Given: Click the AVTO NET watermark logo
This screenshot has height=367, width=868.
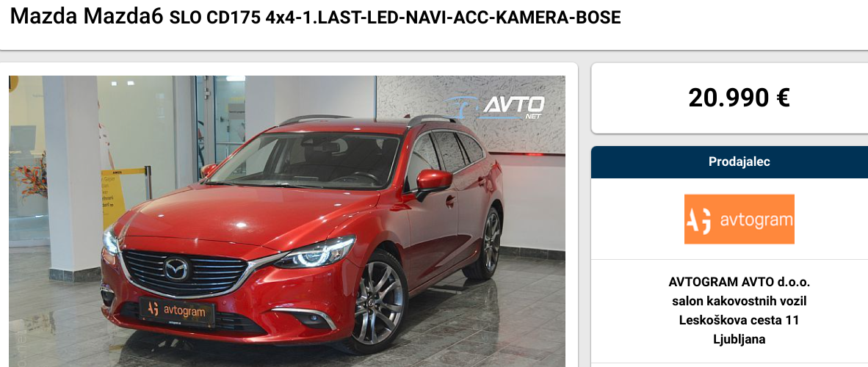Looking at the screenshot, I should [x=496, y=107].
